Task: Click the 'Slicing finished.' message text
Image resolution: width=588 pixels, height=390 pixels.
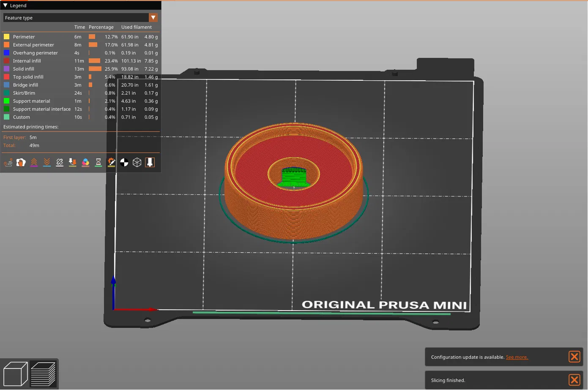Action: 448,380
